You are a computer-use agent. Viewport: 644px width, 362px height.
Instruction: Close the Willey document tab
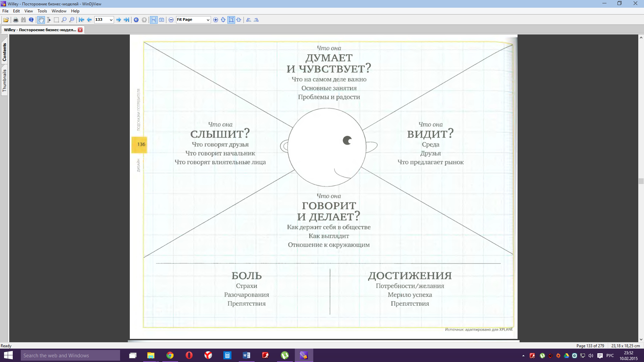[x=80, y=30]
